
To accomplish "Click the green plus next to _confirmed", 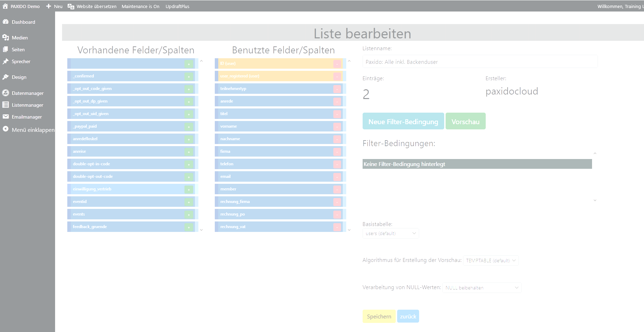I will (x=189, y=76).
